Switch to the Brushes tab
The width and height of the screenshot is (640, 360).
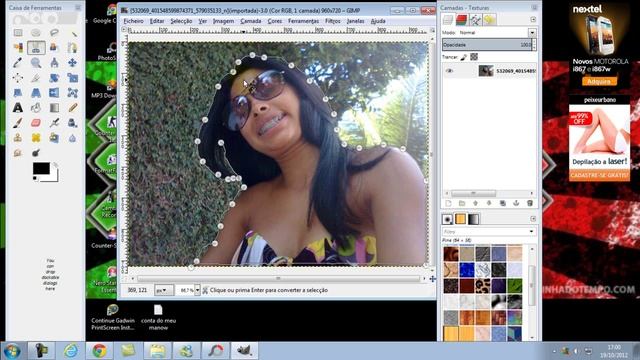click(447, 220)
